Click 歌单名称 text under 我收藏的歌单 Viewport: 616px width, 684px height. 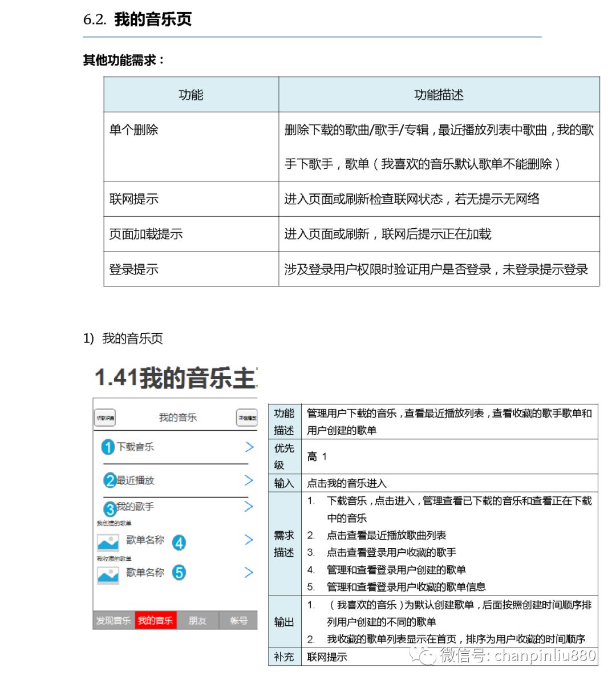(x=145, y=572)
